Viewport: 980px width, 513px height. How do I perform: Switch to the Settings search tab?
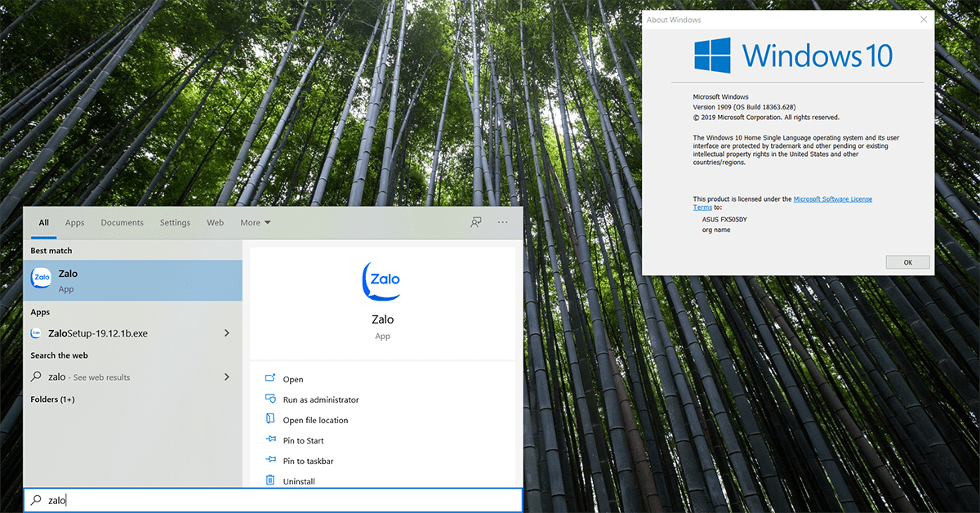pos(175,222)
